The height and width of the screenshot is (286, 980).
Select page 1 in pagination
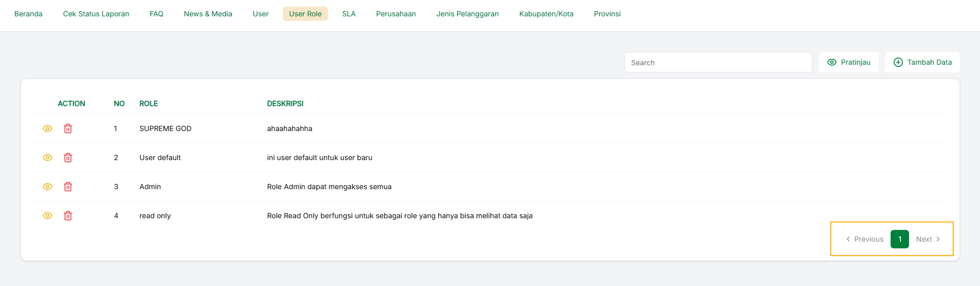[899, 239]
